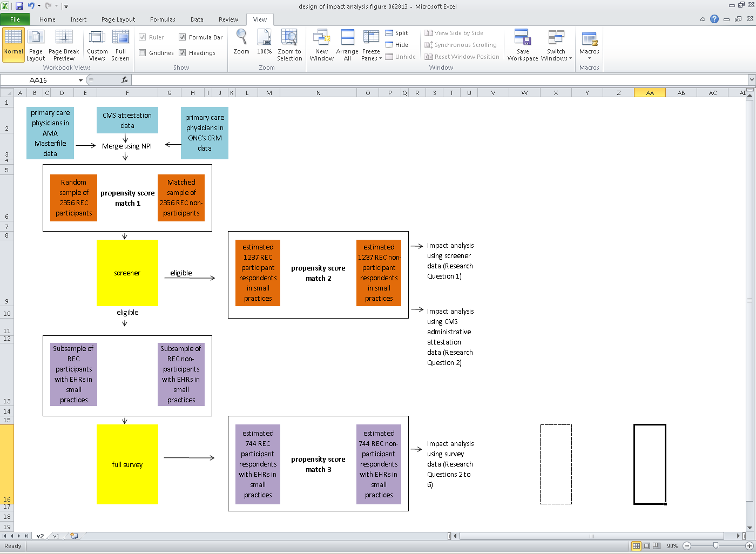Click the Zoom magnifier icon
The image size is (756, 554).
(241, 37)
